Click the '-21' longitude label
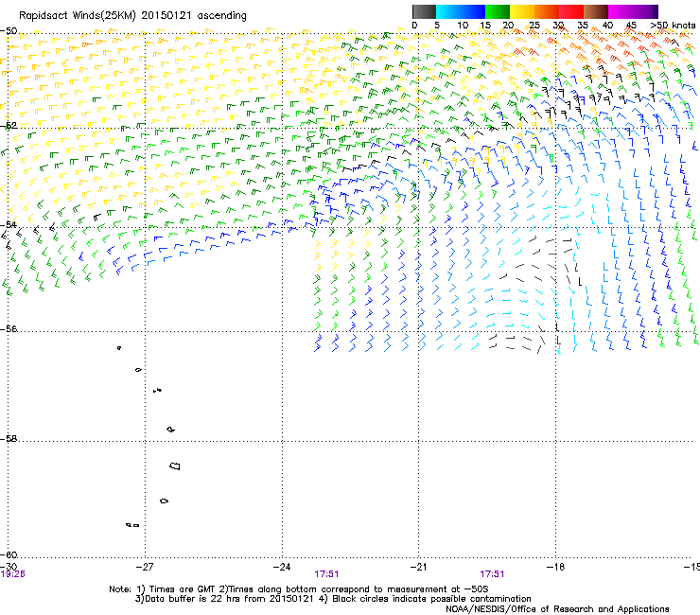Image resolution: width=700 pixels, height=615 pixels. 418,567
